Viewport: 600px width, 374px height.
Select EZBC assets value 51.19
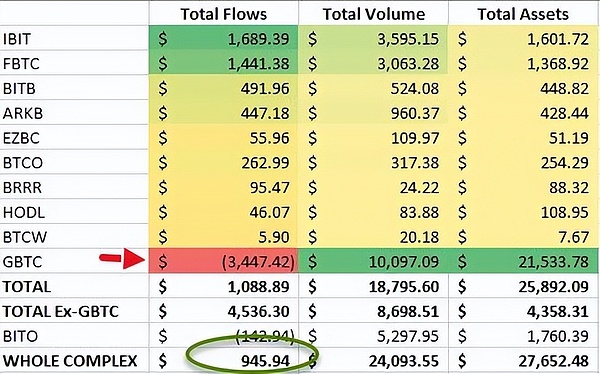(569, 138)
